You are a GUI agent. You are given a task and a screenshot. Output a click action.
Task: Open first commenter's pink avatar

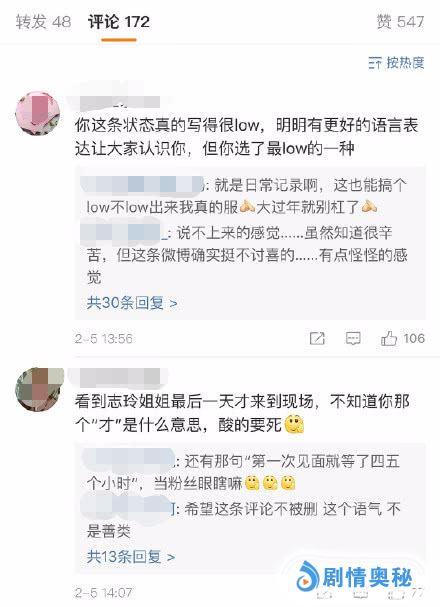click(38, 113)
